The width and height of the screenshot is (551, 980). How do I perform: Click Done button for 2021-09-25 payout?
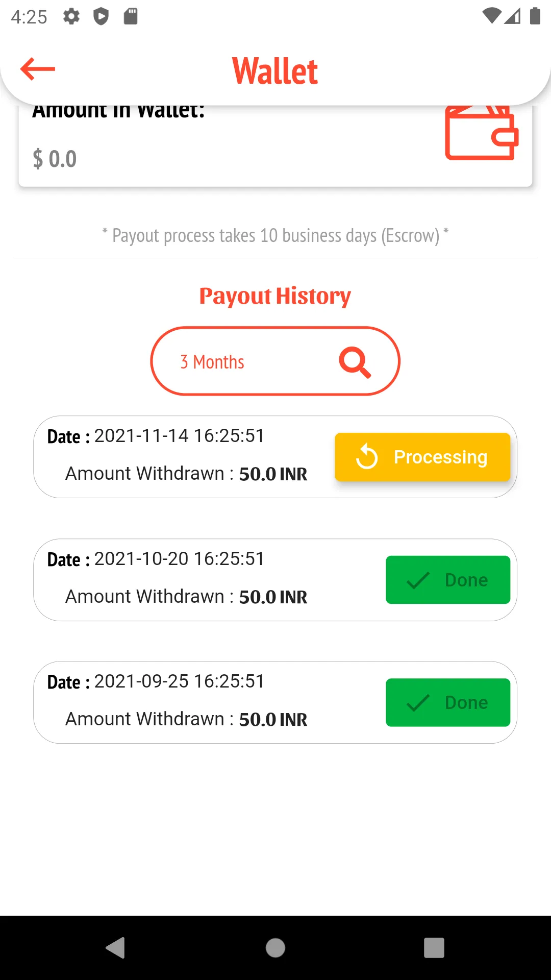tap(448, 702)
